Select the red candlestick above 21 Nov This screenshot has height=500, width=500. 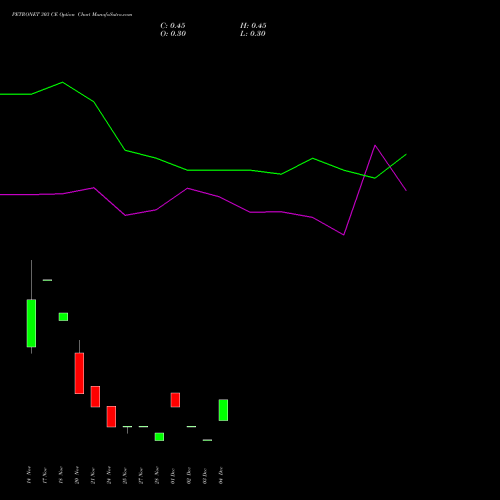[x=95, y=396]
